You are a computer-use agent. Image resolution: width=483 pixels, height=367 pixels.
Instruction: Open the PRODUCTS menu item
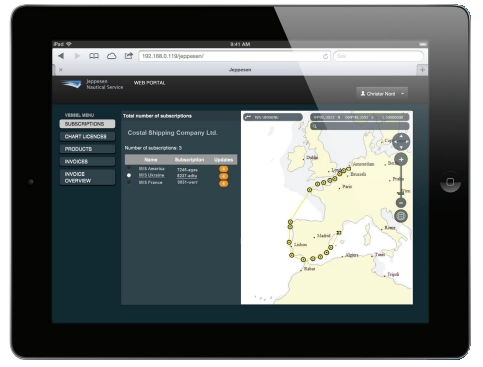coord(87,149)
